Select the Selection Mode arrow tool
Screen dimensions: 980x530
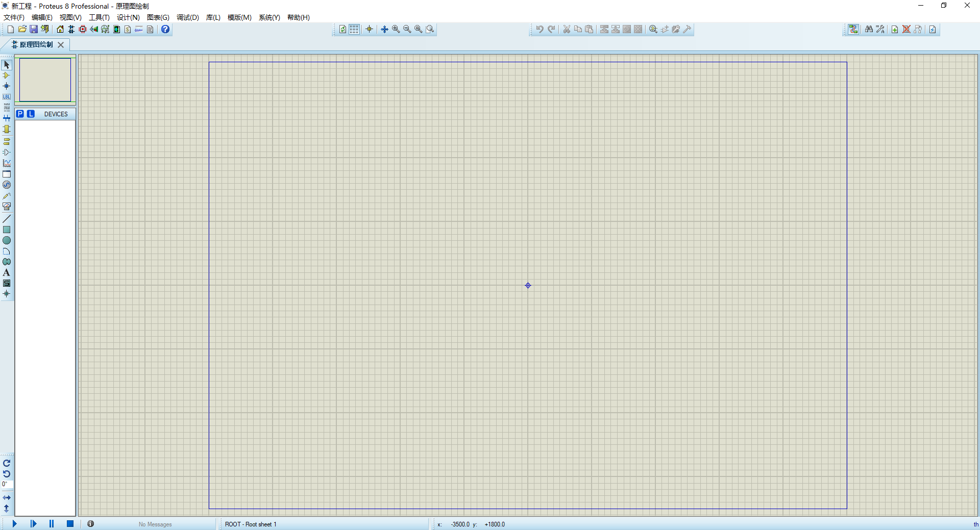click(x=7, y=65)
